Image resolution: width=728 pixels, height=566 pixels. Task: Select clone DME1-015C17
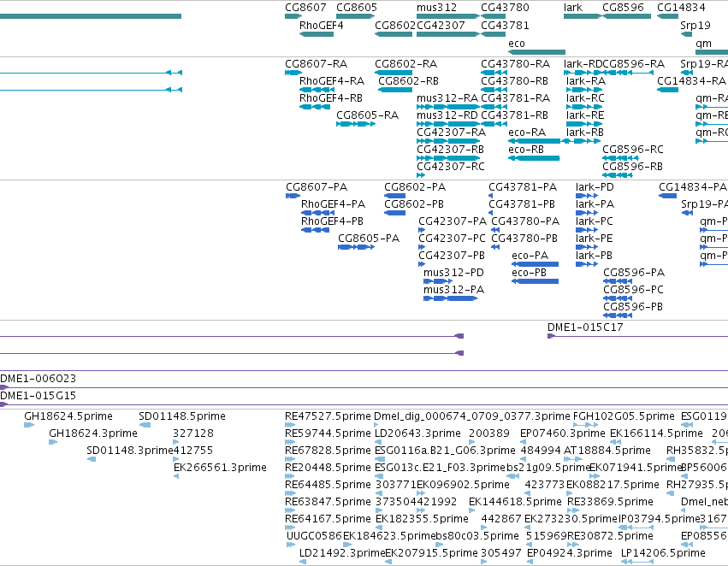tap(585, 327)
